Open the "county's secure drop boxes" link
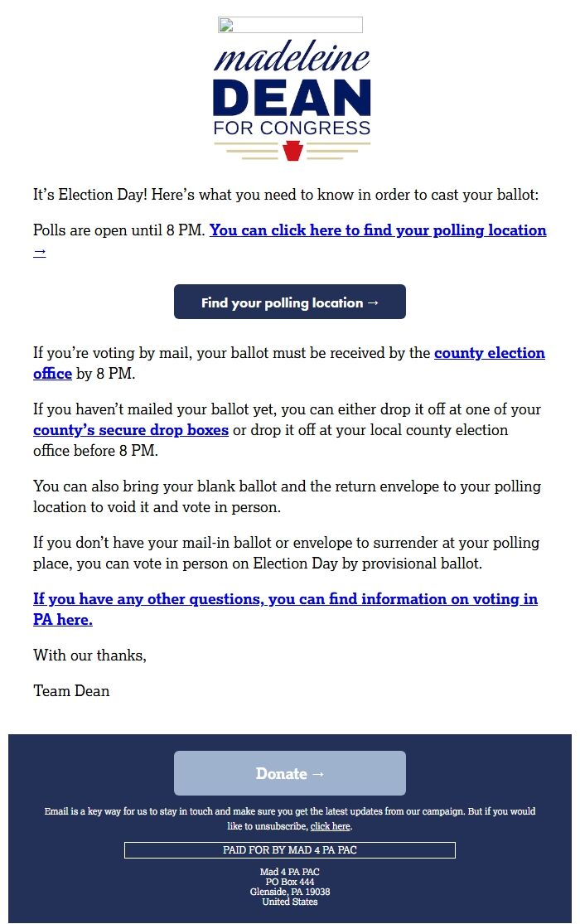The width and height of the screenshot is (580, 924). pos(129,429)
